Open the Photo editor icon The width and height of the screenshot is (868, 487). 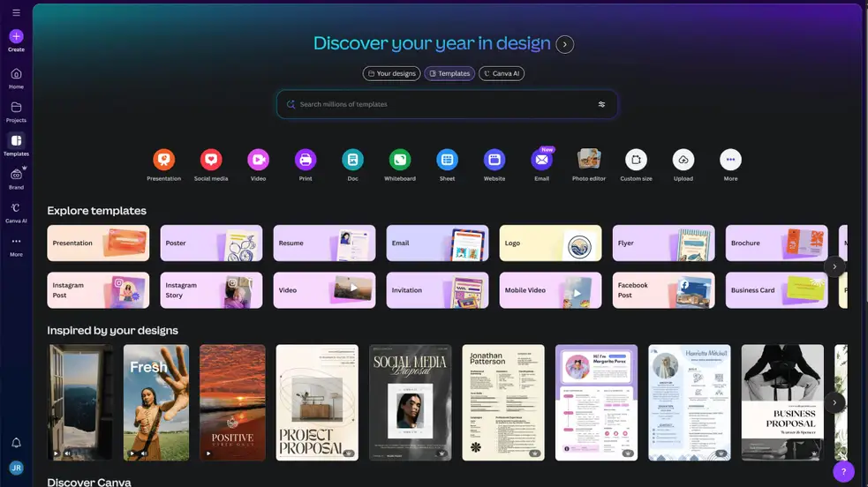589,160
